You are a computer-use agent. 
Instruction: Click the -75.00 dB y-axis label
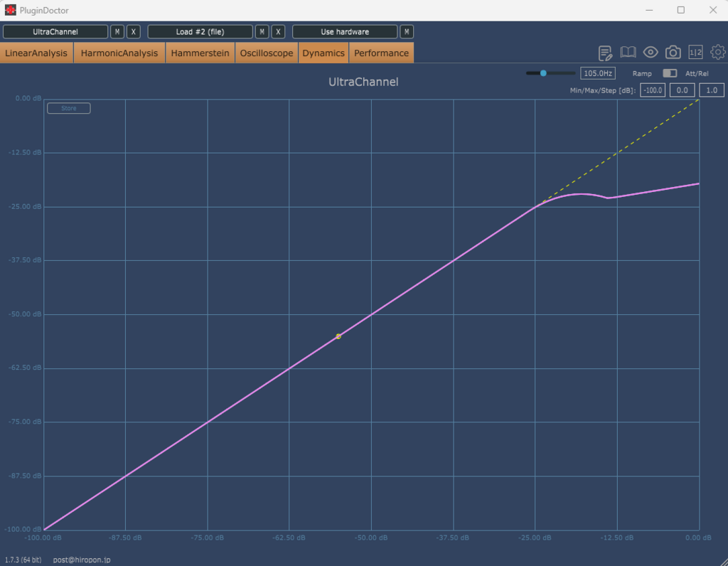[25, 422]
